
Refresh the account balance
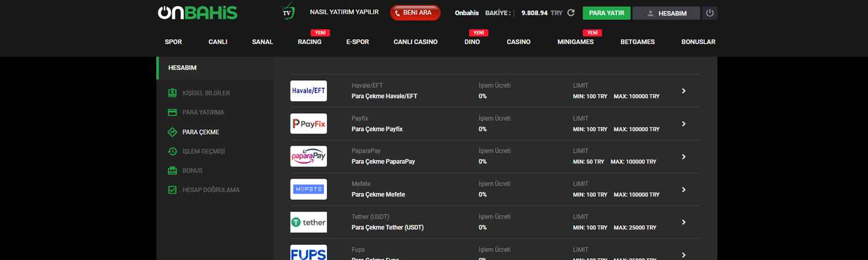(x=571, y=13)
